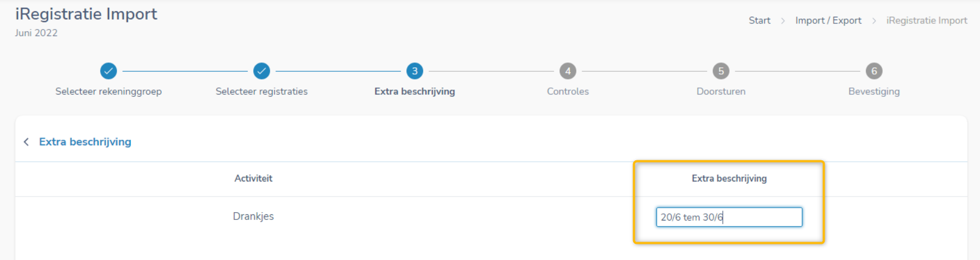The width and height of the screenshot is (980, 260).
Task: Open the Doorsturen step label
Action: tap(721, 91)
